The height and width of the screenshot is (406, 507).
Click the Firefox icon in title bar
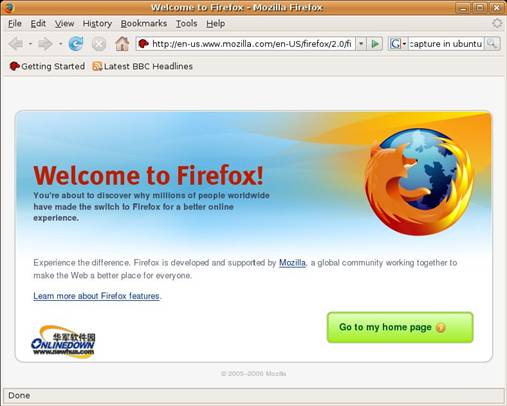click(x=9, y=7)
